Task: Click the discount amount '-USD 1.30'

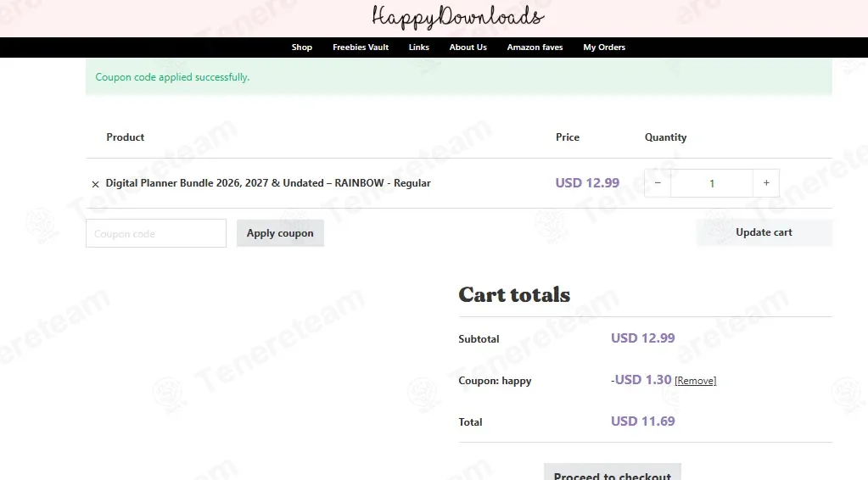Action: [641, 380]
